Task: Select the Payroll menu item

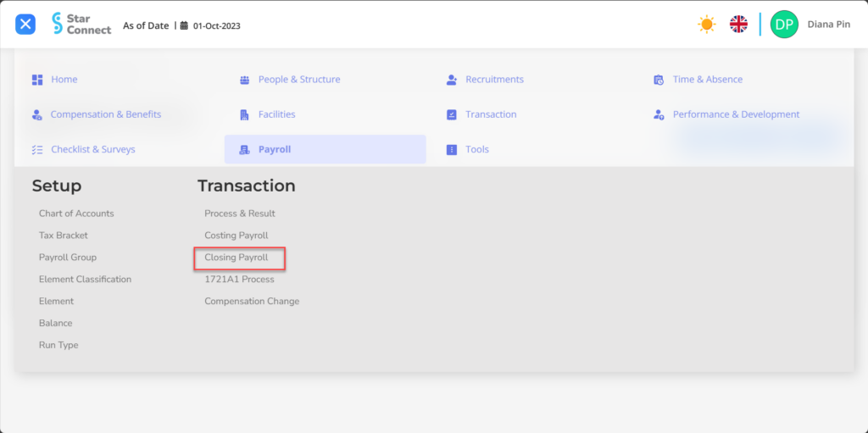Action: click(325, 149)
